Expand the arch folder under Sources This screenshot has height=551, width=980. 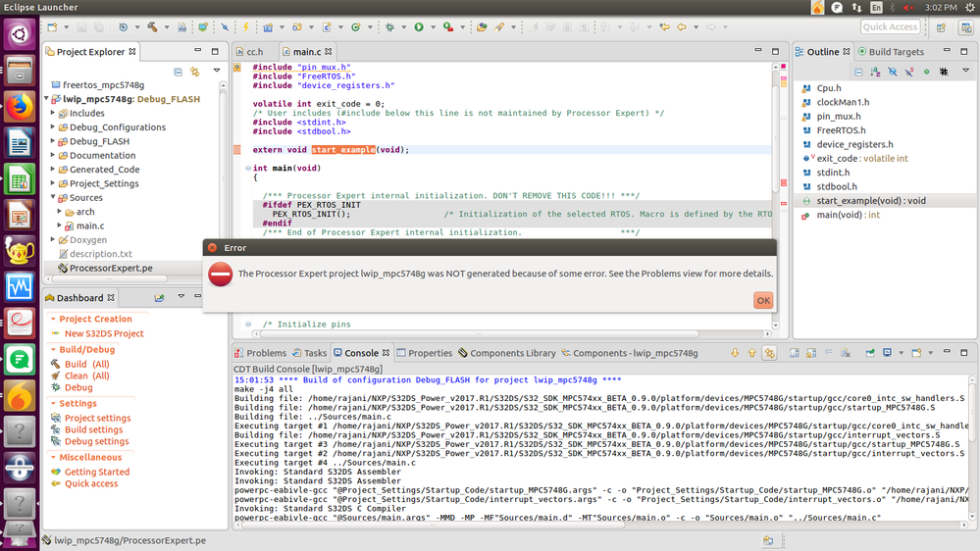pos(60,212)
